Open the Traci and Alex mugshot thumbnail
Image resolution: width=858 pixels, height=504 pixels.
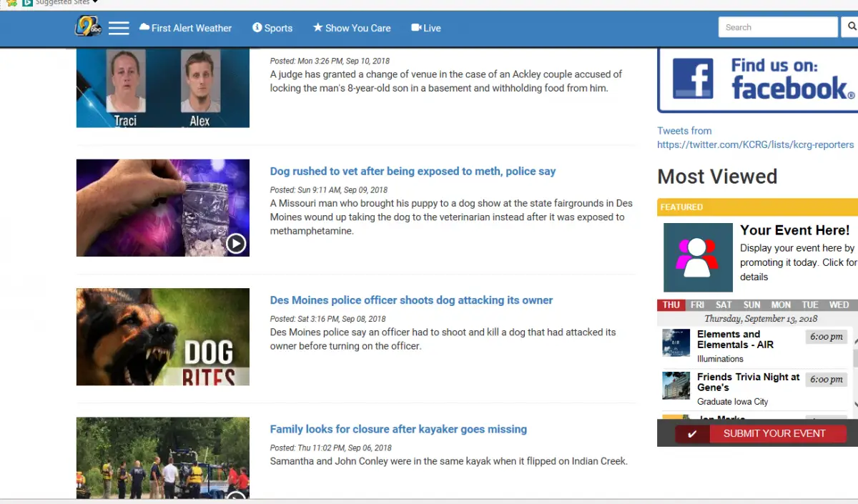point(163,88)
